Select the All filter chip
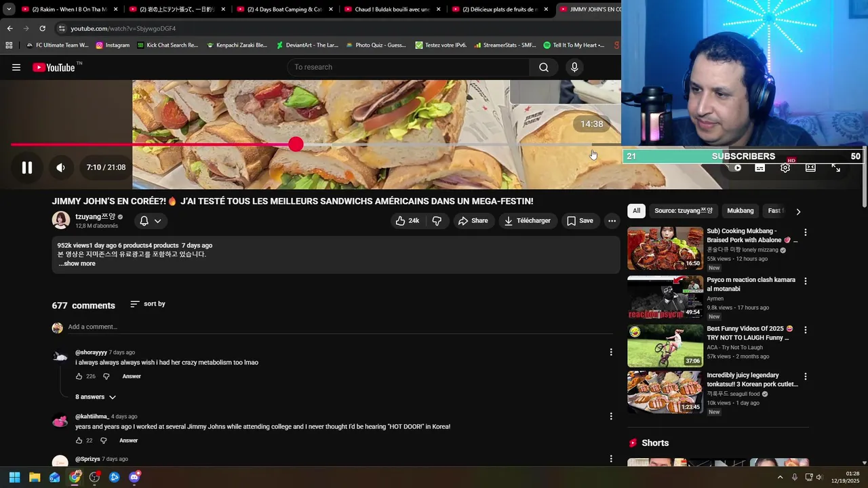The width and height of the screenshot is (868, 488). coord(636,211)
